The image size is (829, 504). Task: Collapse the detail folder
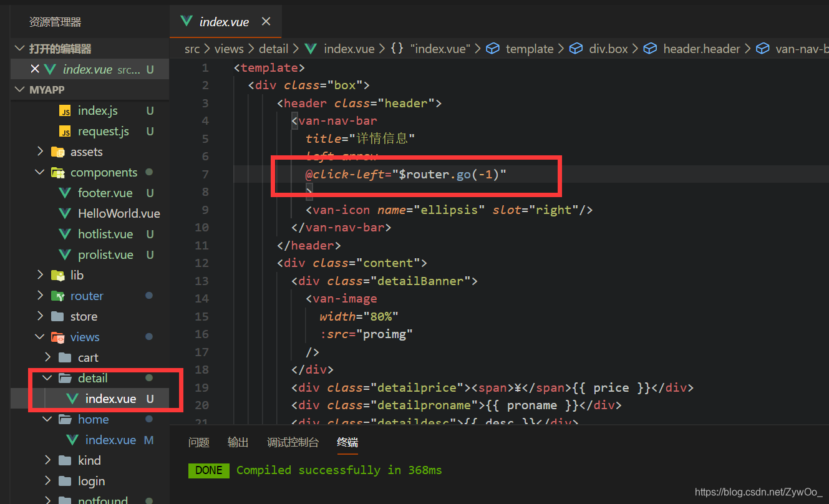[47, 378]
